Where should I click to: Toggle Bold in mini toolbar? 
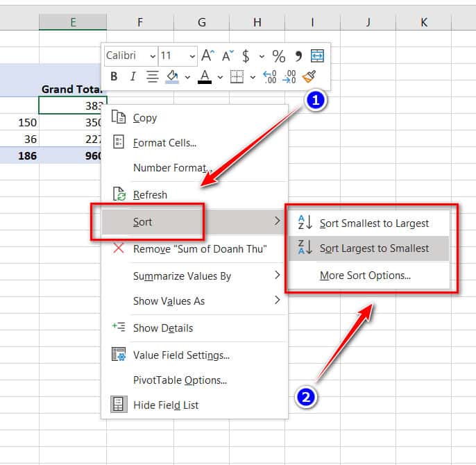coord(114,76)
